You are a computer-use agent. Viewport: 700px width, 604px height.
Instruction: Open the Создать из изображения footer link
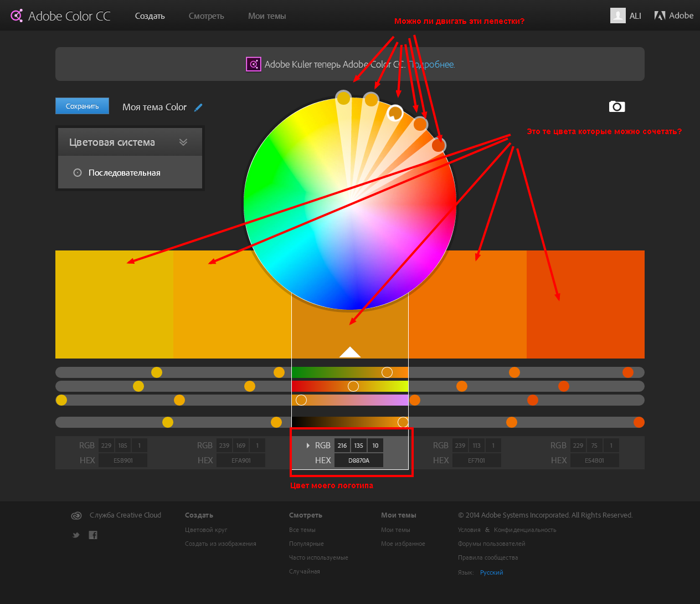pos(220,544)
